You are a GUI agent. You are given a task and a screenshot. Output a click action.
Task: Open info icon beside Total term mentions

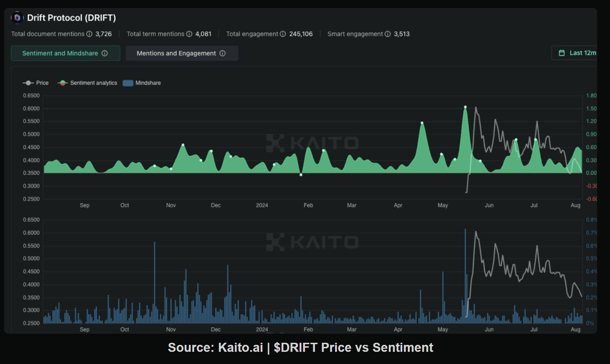click(189, 34)
